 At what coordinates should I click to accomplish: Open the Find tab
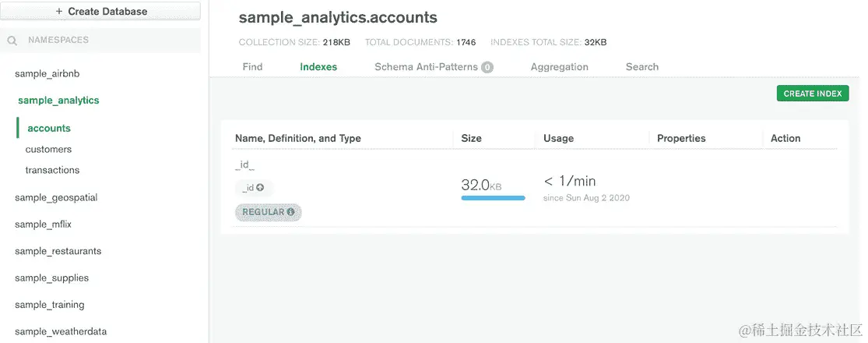click(x=252, y=67)
